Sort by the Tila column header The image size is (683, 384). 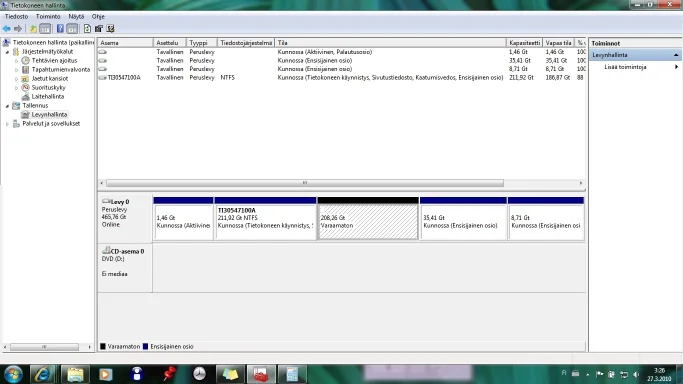point(390,43)
